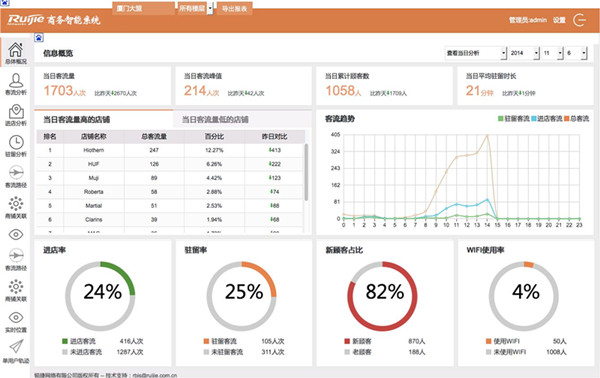This screenshot has height=378, width=600.
Task: Toggle 新顾客 legend under 新顾客占比 donut
Action: 358,341
